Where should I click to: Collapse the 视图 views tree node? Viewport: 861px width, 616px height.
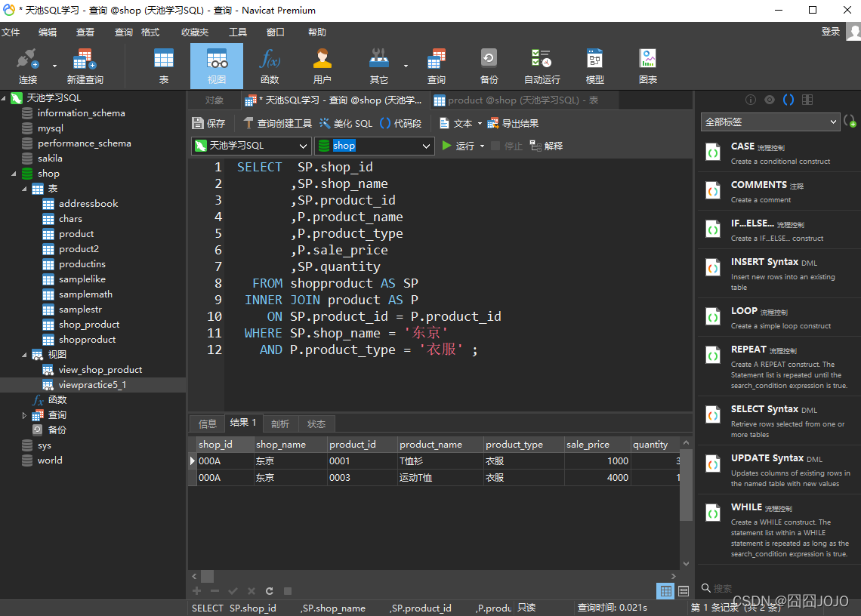pos(24,355)
